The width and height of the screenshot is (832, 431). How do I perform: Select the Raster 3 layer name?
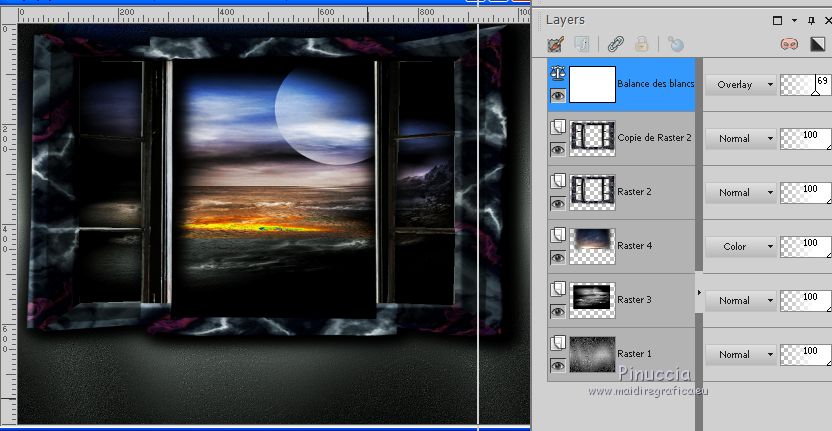tap(634, 300)
